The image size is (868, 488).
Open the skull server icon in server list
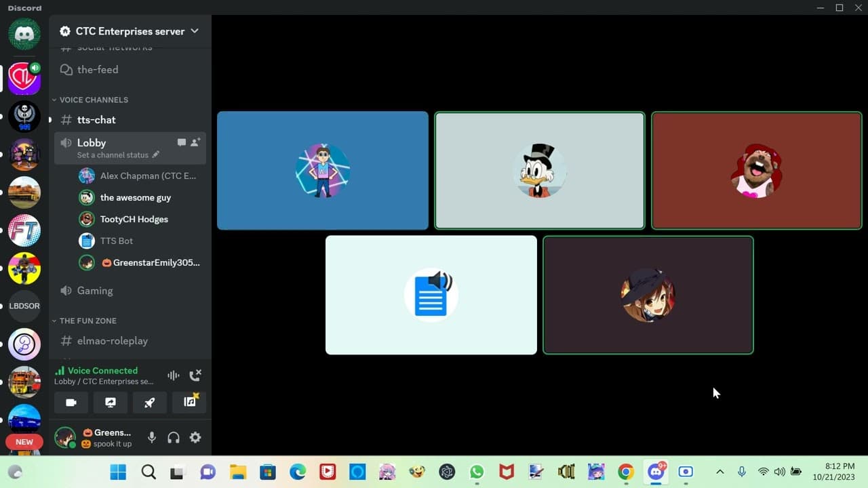[x=24, y=117]
